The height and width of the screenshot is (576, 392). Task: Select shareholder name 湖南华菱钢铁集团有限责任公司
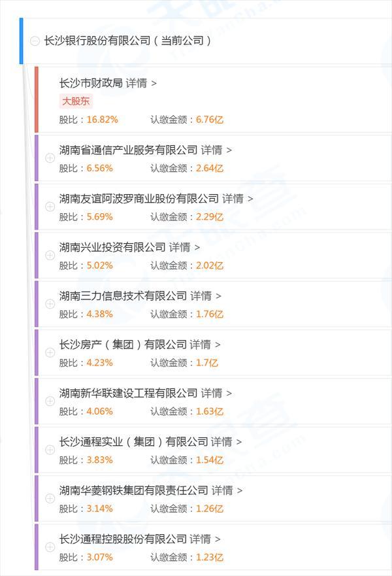click(133, 490)
